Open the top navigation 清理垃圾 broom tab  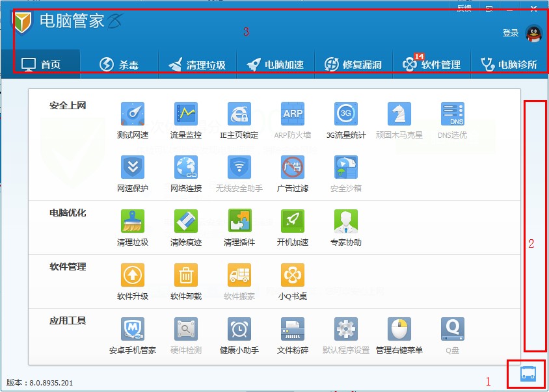click(x=198, y=64)
